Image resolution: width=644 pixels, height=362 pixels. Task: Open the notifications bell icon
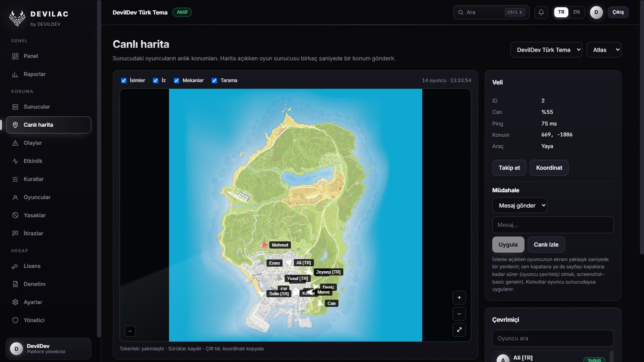(x=541, y=12)
